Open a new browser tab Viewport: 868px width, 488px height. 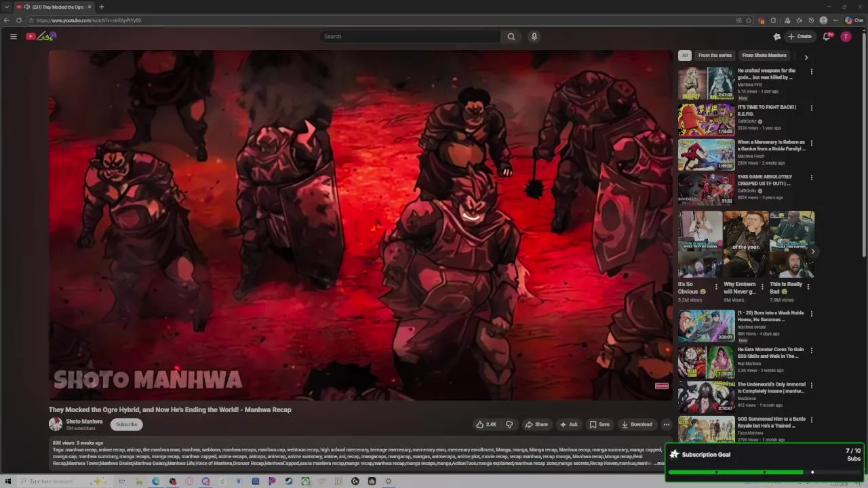click(x=101, y=7)
